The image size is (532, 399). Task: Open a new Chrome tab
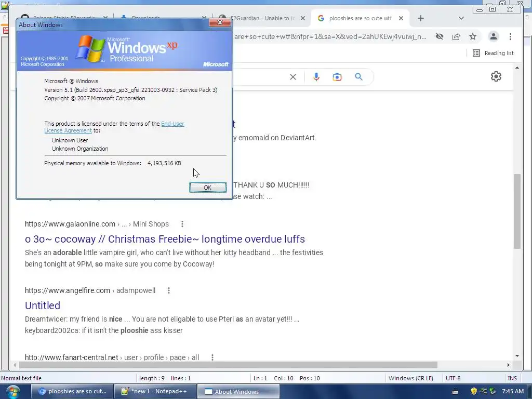point(421,18)
